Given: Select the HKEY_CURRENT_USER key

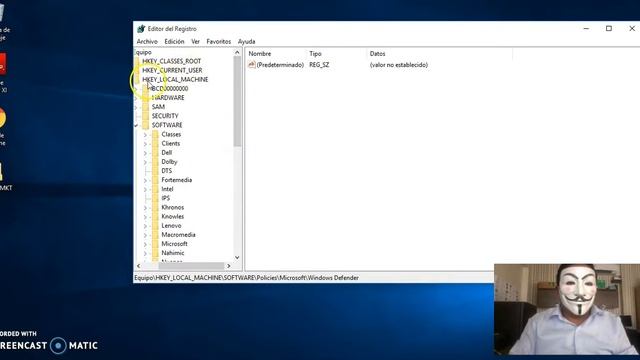Looking at the screenshot, I should click(x=172, y=70).
